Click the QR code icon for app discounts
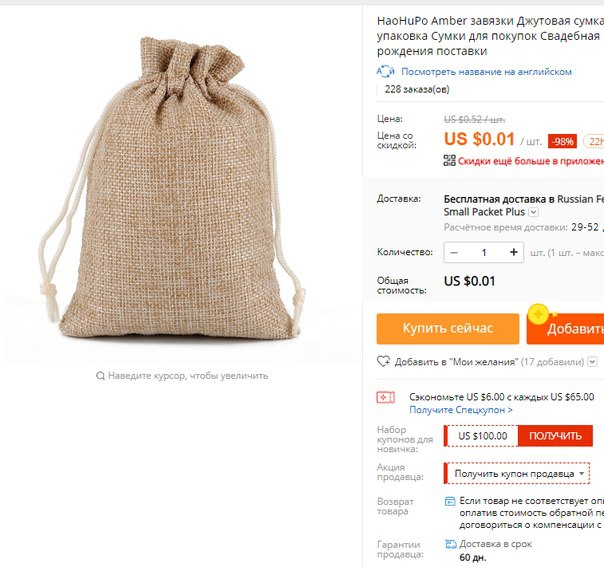 click(449, 160)
